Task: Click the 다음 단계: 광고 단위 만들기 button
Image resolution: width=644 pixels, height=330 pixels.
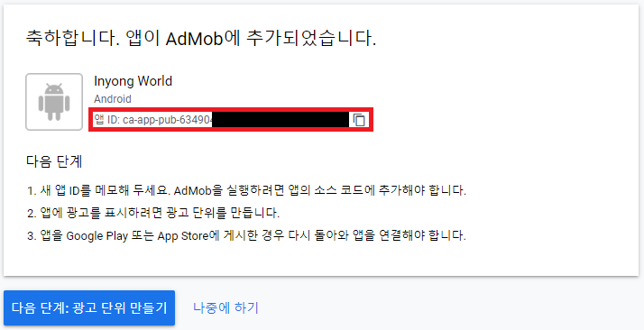Action: [x=89, y=307]
